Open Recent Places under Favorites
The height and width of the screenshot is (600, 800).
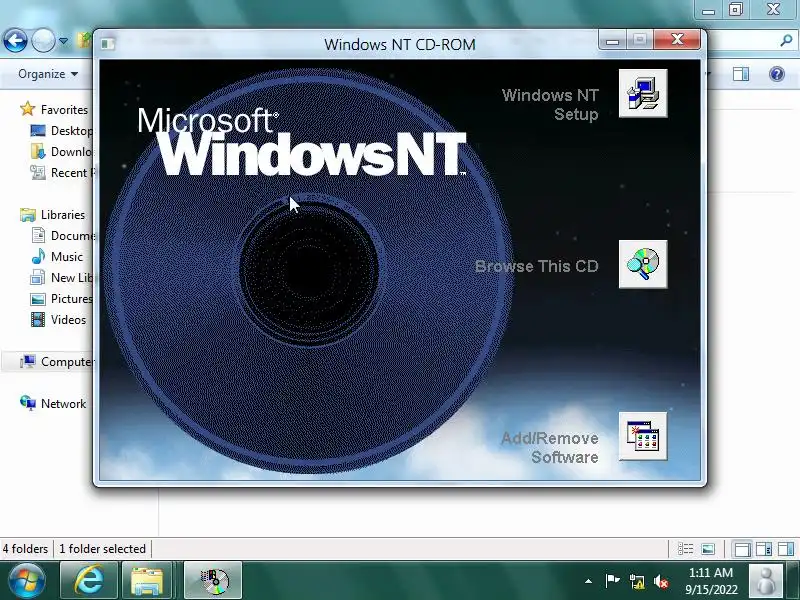click(x=62, y=172)
